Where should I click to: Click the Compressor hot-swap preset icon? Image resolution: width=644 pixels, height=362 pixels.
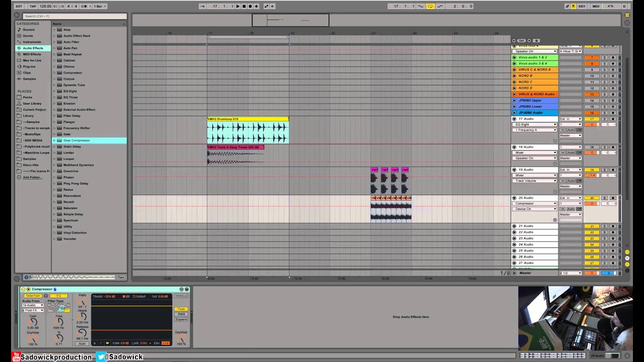[x=182, y=289]
